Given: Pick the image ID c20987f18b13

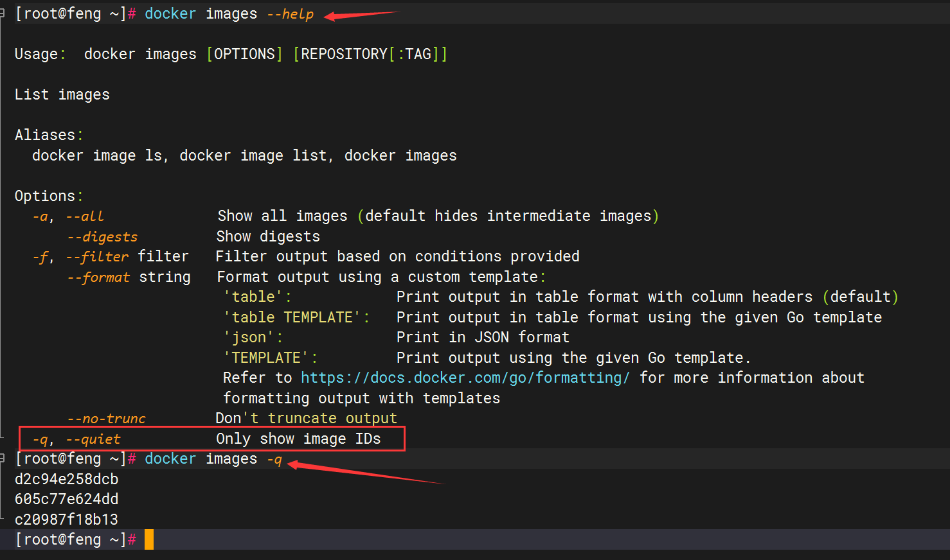Looking at the screenshot, I should pos(66,520).
